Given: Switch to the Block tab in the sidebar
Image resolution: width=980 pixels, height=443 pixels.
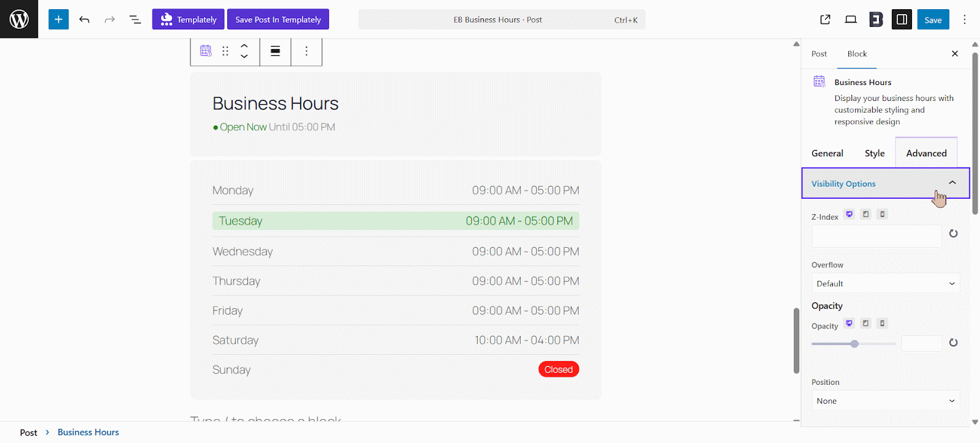Looking at the screenshot, I should pyautogui.click(x=857, y=54).
